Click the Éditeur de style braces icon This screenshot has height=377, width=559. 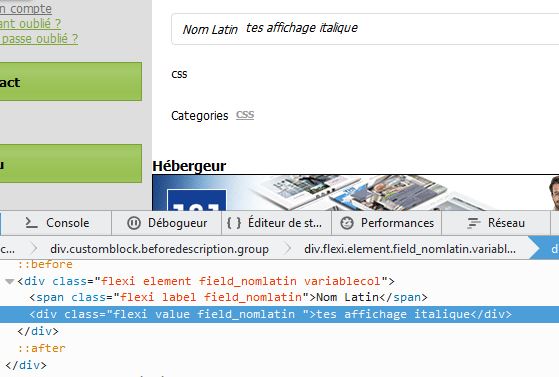(x=234, y=223)
